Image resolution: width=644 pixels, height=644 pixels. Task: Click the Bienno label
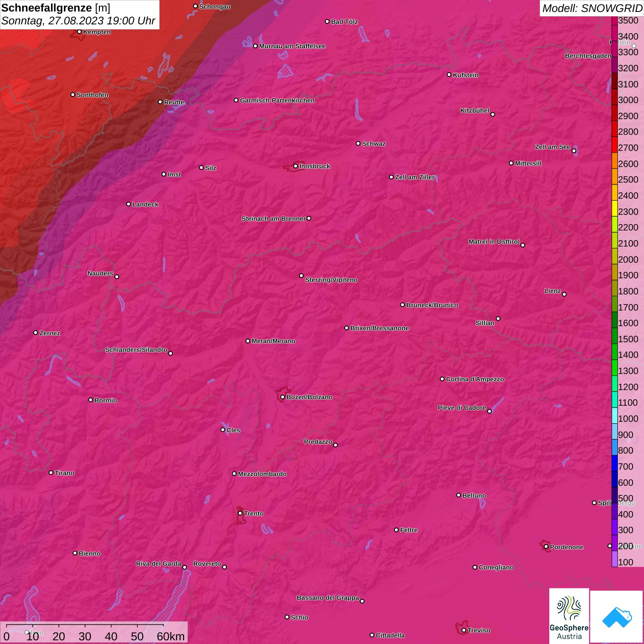click(x=89, y=553)
